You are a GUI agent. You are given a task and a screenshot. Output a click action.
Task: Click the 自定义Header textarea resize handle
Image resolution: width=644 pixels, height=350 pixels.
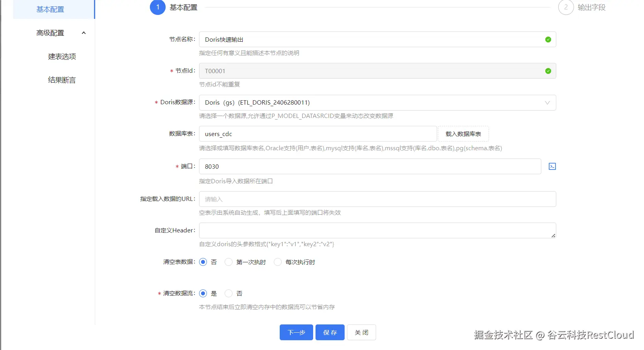553,235
